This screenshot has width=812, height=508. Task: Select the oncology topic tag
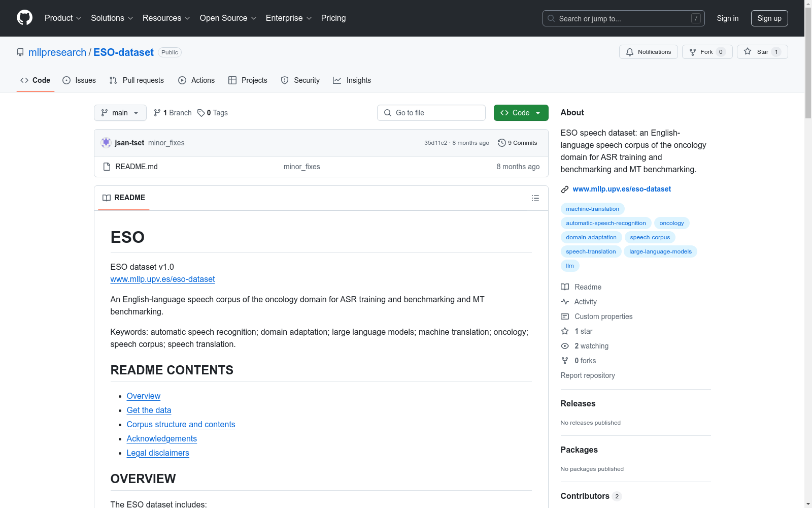[x=672, y=223]
